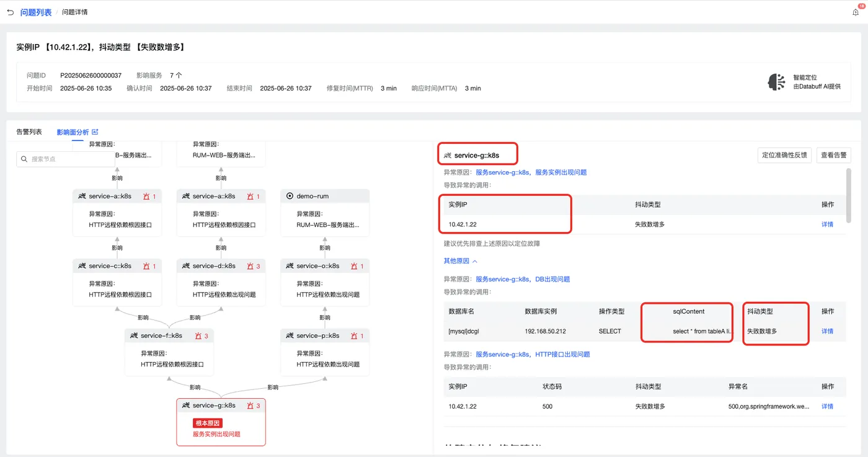Screen dimensions: 868x457
Task: Click the 操作类型 column header
Action: click(612, 311)
